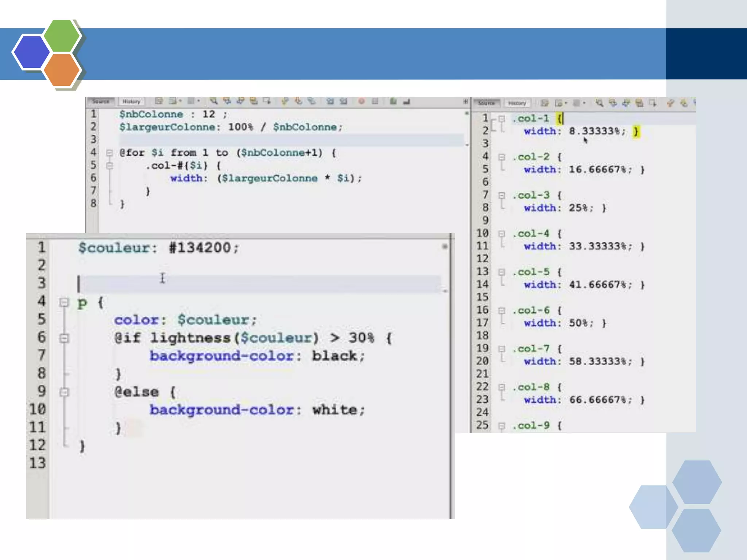Image resolution: width=747 pixels, height=560 pixels.
Task: Toggle highlight search icon in left toolbar
Action: 253,101
